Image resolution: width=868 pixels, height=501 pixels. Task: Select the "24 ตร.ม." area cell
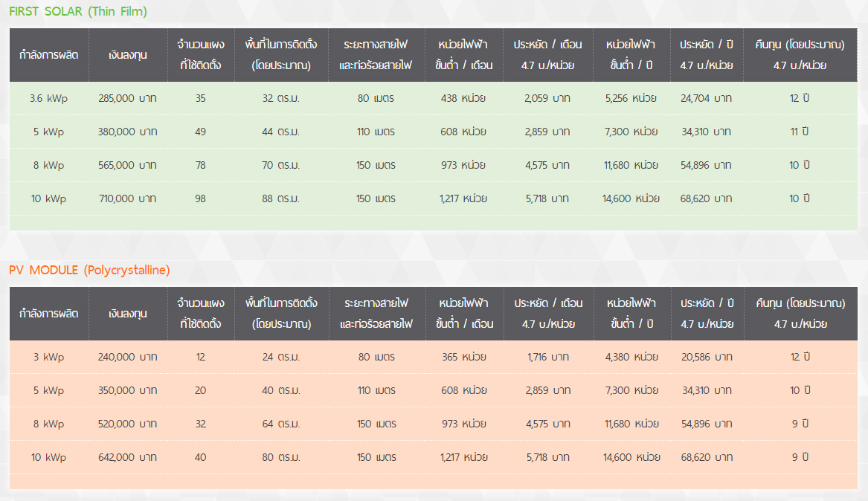(281, 358)
